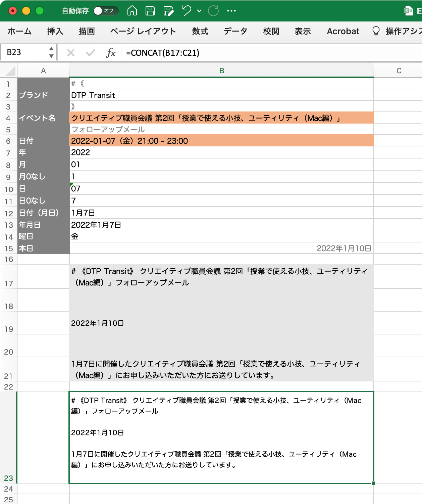The height and width of the screenshot is (504, 422).
Task: Click gray cell B21 starting 1月7日に開催した
Action: [x=221, y=369]
